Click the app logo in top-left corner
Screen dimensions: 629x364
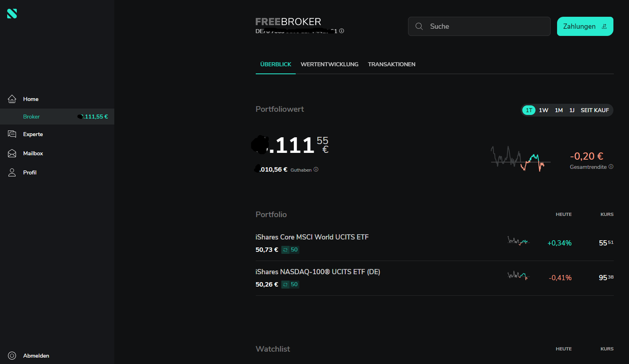pos(12,14)
